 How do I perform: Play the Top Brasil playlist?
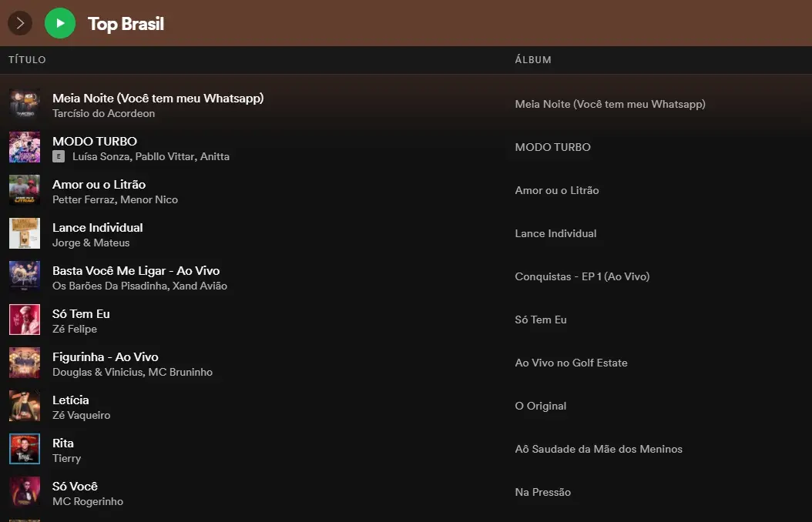(60, 23)
